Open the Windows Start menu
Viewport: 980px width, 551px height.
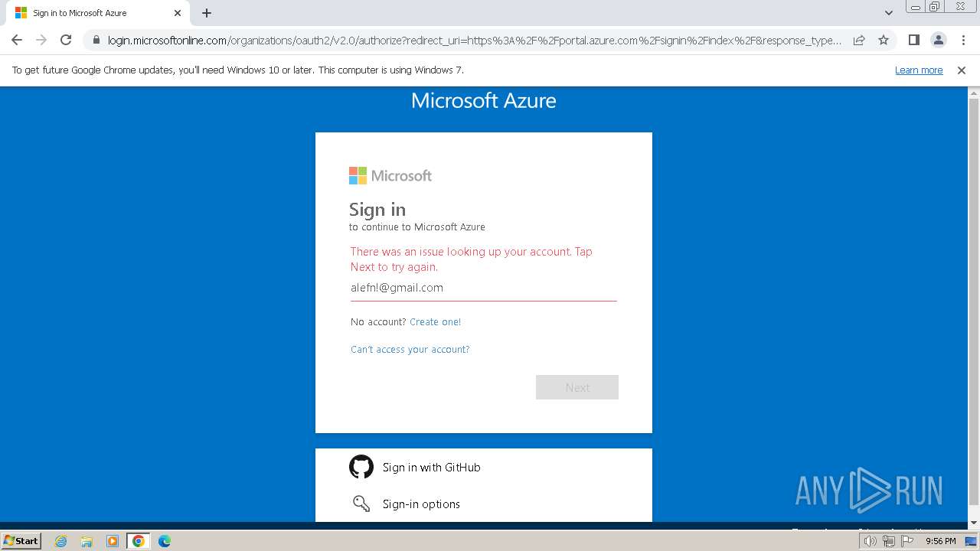(21, 541)
